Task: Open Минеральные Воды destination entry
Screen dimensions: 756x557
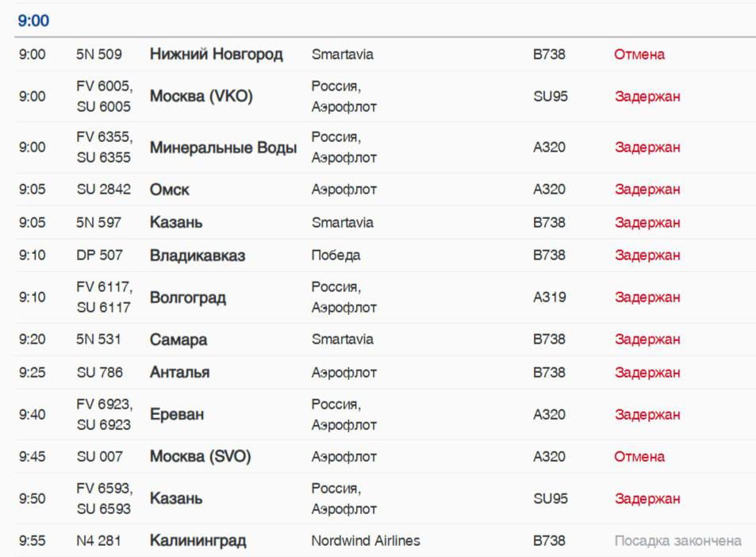Action: (223, 147)
